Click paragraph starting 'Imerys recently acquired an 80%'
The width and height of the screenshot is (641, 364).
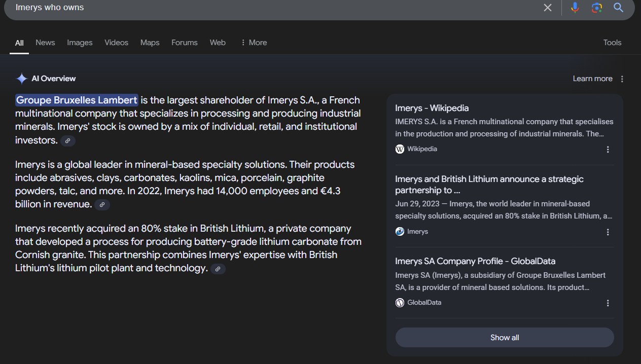coord(188,248)
